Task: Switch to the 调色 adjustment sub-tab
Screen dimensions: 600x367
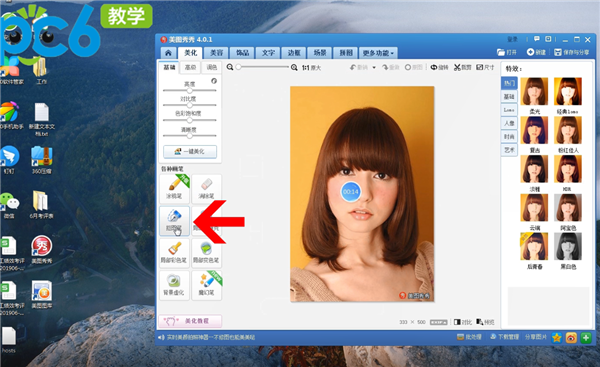Action: (212, 67)
